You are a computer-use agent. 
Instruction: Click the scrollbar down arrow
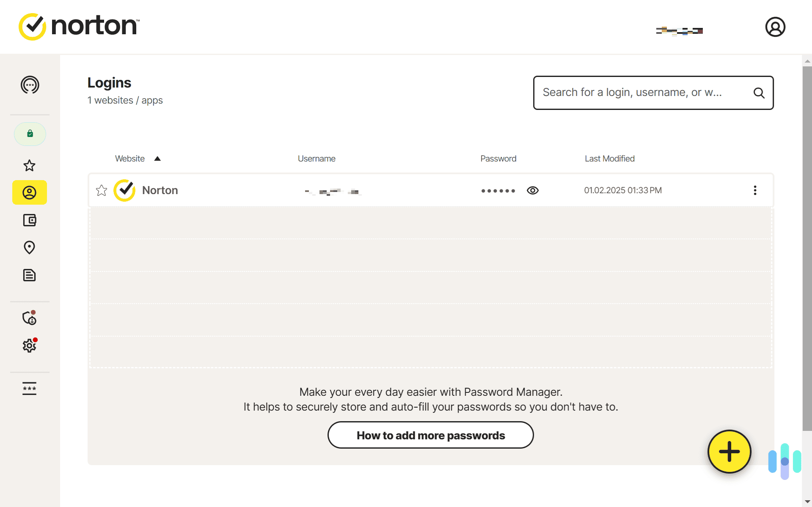click(x=807, y=502)
